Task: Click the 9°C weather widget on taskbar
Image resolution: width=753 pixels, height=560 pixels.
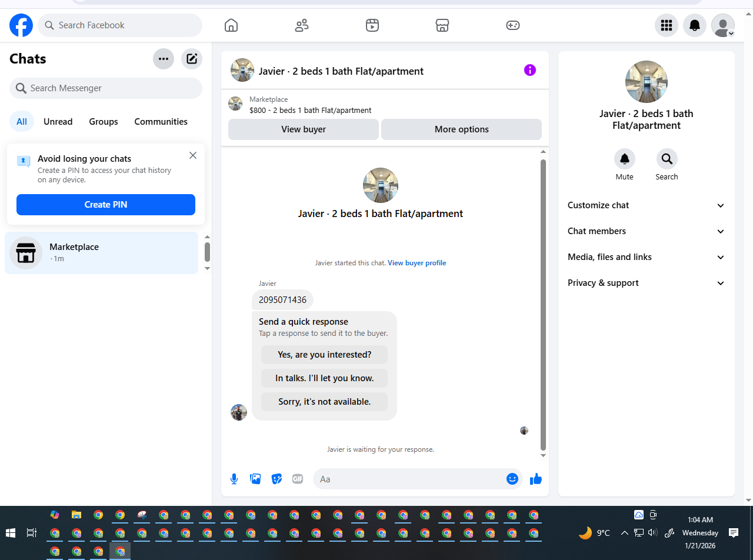Action: coord(594,533)
